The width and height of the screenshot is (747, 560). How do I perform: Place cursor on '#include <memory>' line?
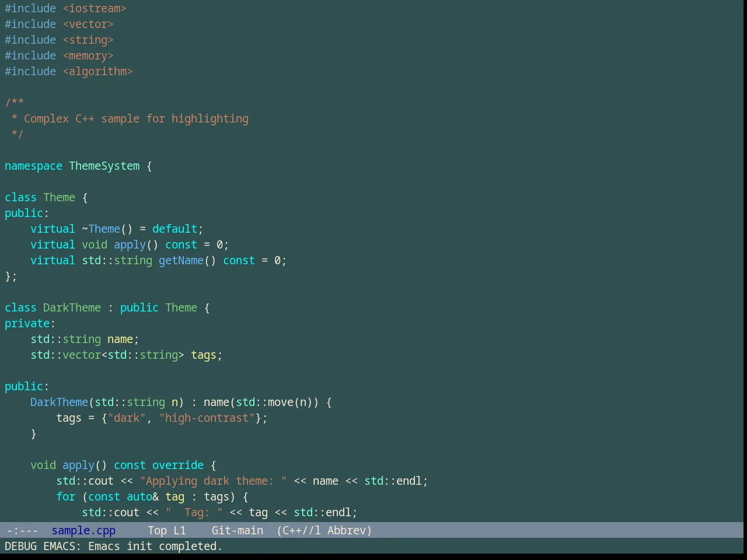pyautogui.click(x=59, y=55)
